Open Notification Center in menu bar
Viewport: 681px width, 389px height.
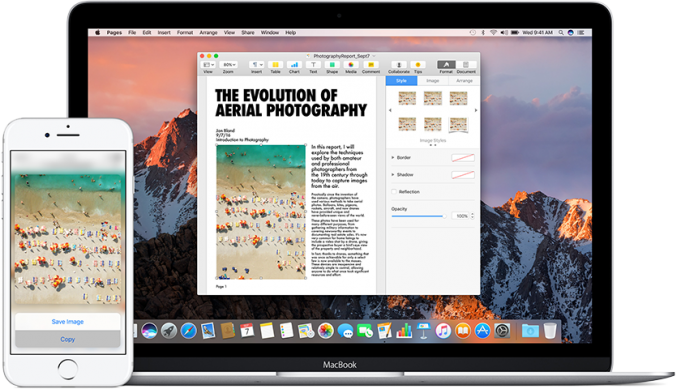pyautogui.click(x=581, y=33)
